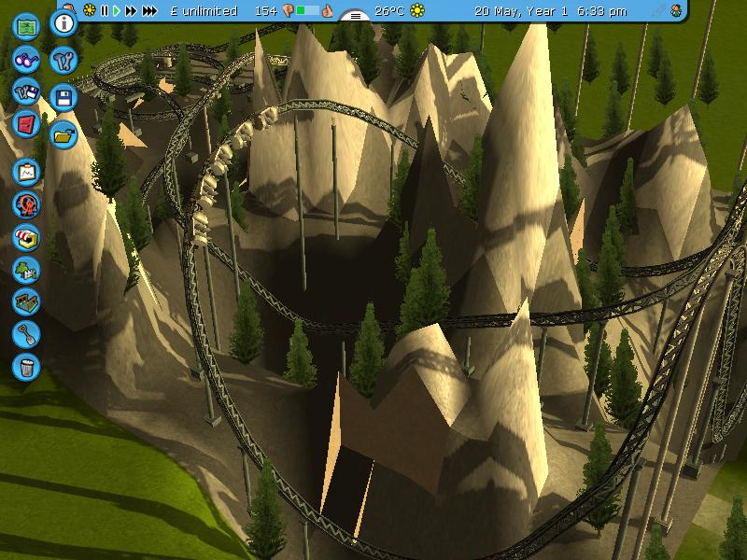747x560 pixels.
Task: Click the guest figure icon on top bar
Action: point(676,10)
